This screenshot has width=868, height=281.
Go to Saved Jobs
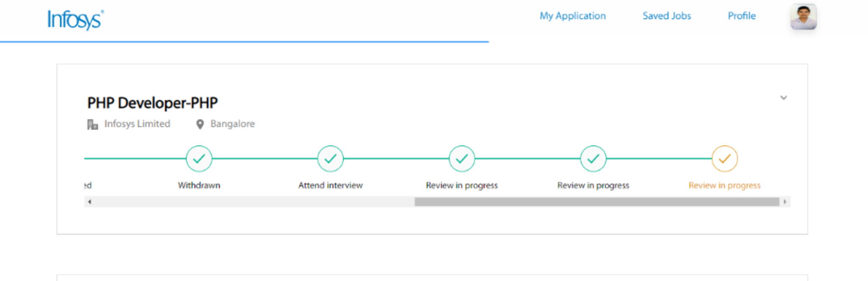(667, 16)
